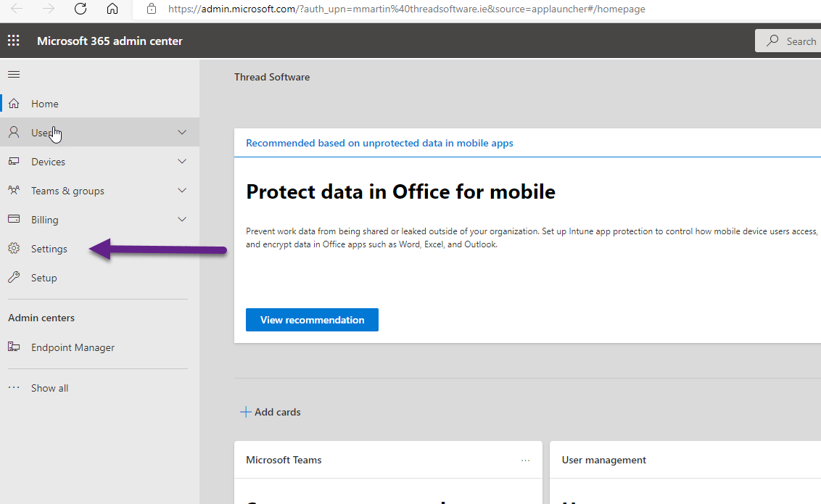Viewport: 821px width, 504px height.
Task: Click the Setup wrench icon
Action: 14,278
